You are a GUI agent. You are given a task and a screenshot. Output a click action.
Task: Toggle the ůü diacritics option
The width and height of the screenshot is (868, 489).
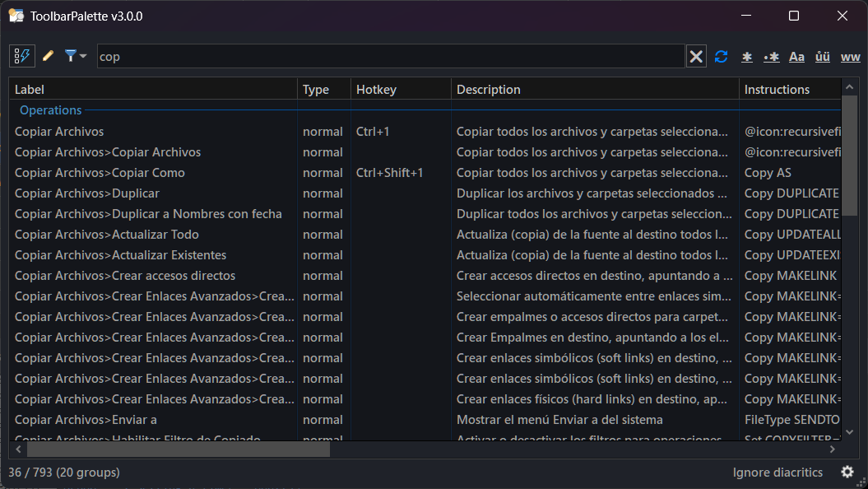(x=823, y=57)
